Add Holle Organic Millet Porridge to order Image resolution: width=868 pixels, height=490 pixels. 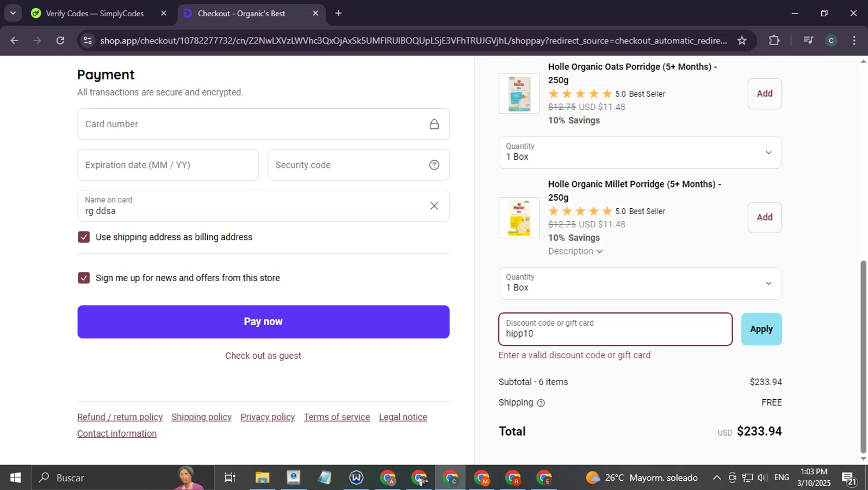pos(764,218)
